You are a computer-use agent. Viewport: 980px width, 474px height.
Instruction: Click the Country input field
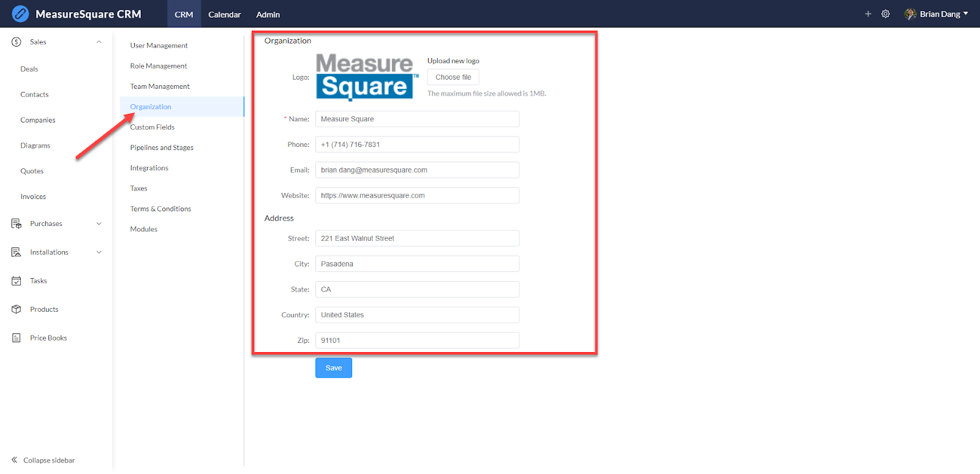(x=417, y=315)
